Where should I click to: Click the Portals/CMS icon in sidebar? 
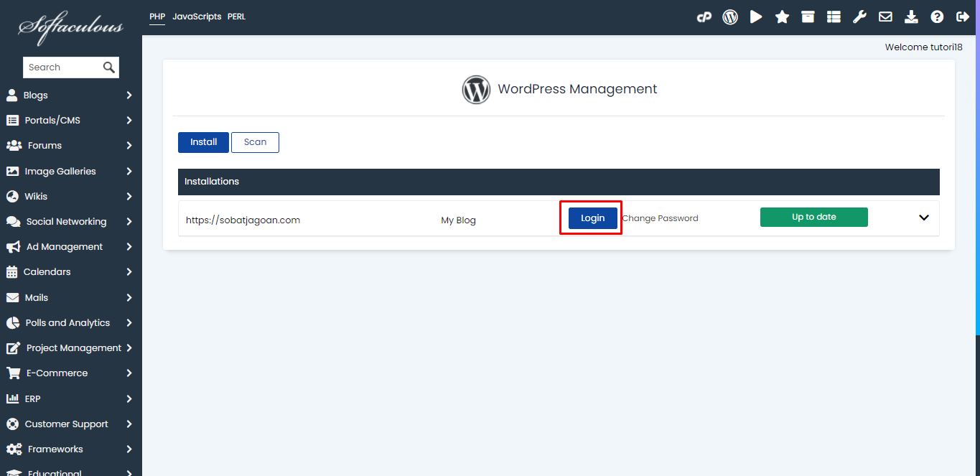12,120
